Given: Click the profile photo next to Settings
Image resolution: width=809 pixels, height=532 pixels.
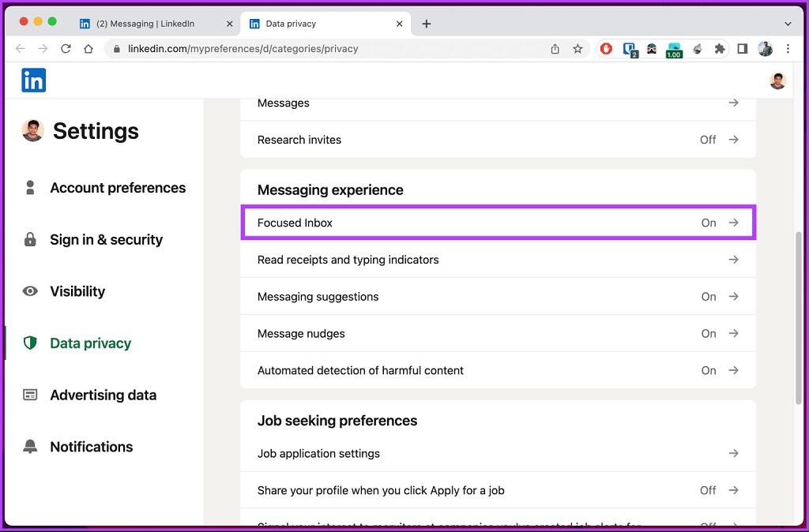Looking at the screenshot, I should coord(33,130).
